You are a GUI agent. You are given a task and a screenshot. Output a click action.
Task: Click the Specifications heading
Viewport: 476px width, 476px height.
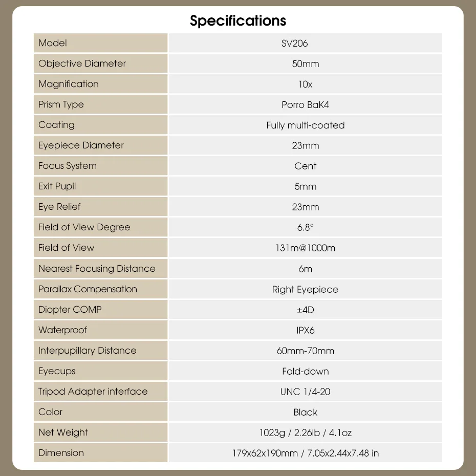point(238,21)
